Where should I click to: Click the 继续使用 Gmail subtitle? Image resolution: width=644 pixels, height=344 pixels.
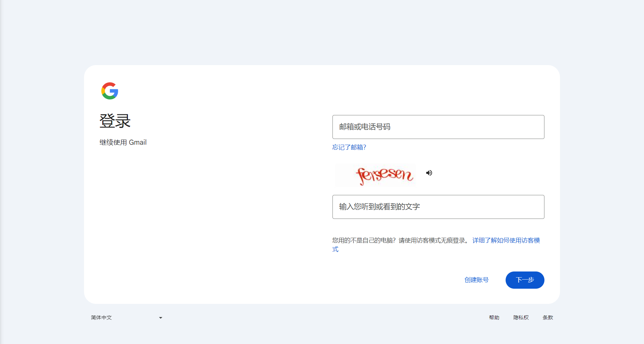point(123,142)
